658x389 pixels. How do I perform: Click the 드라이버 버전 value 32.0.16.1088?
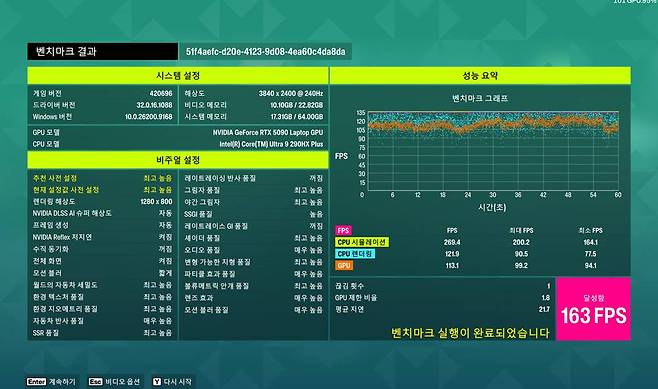pos(154,105)
